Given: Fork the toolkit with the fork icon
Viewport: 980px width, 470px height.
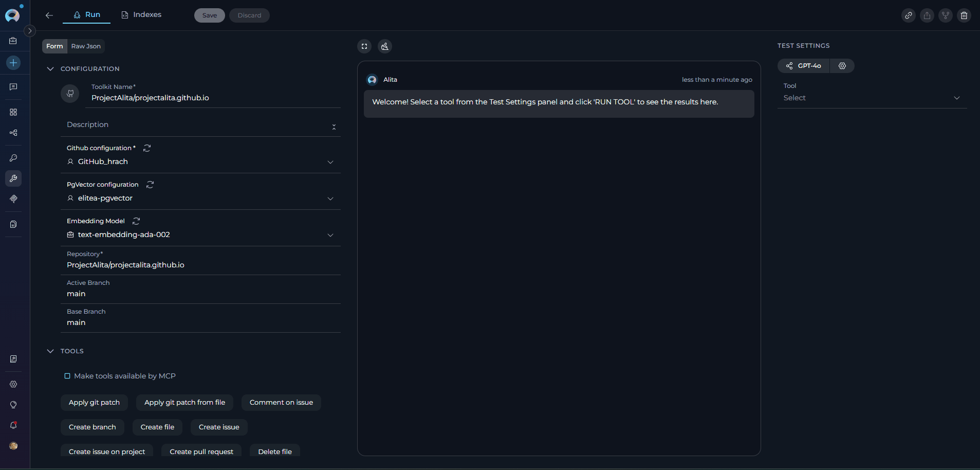Looking at the screenshot, I should point(946,15).
